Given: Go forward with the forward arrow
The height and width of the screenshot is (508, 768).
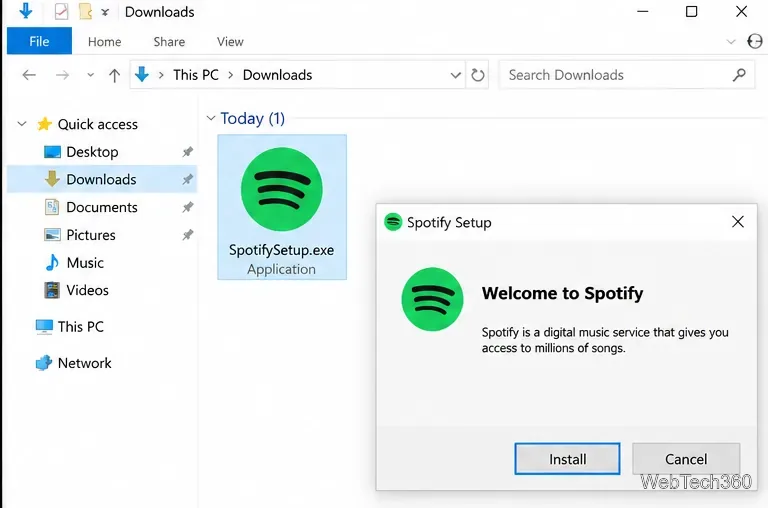Looking at the screenshot, I should (62, 75).
